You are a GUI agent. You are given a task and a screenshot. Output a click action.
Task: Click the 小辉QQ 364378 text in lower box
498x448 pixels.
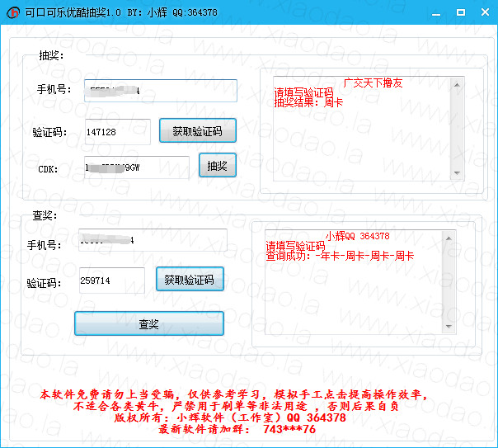[x=357, y=236]
